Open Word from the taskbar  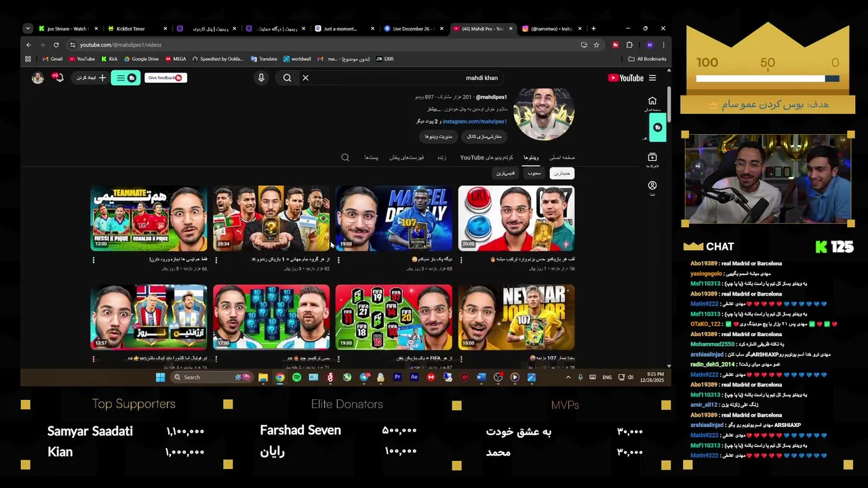point(481,377)
